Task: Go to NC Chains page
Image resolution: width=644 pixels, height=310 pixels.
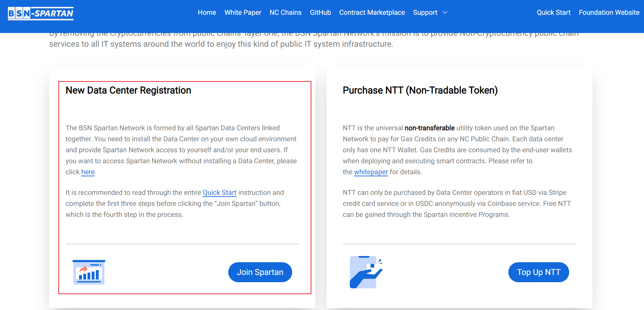Action: point(285,13)
